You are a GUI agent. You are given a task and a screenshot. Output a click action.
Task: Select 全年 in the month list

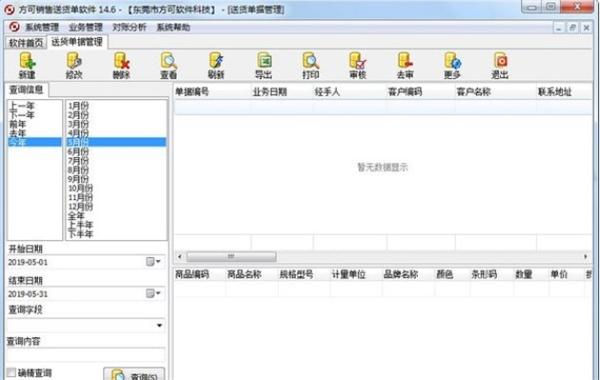[x=117, y=216]
